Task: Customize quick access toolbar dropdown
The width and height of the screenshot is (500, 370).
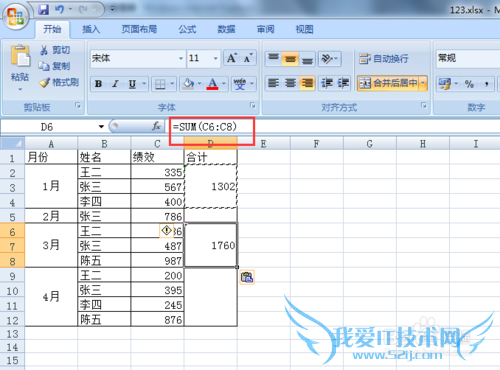Action: [112, 9]
